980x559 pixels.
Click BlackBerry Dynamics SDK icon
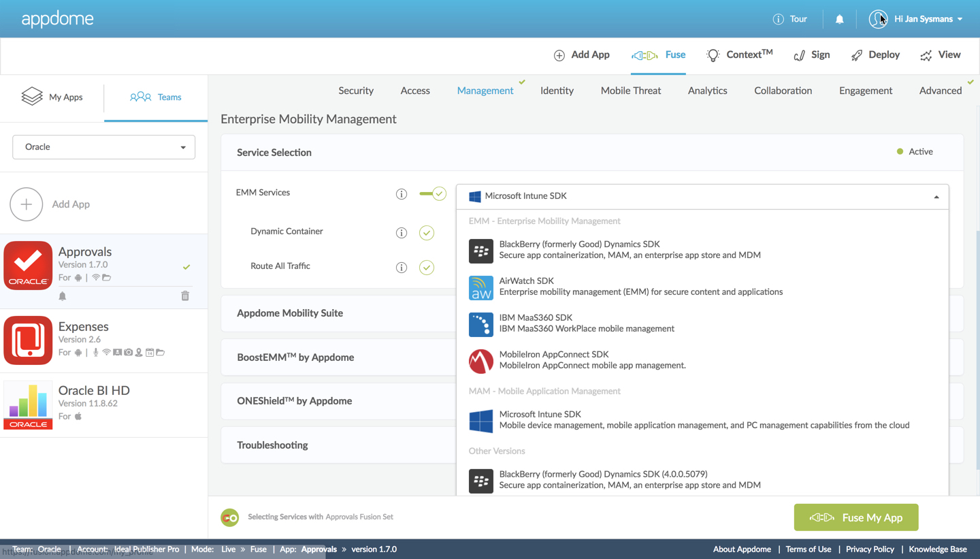click(x=481, y=251)
